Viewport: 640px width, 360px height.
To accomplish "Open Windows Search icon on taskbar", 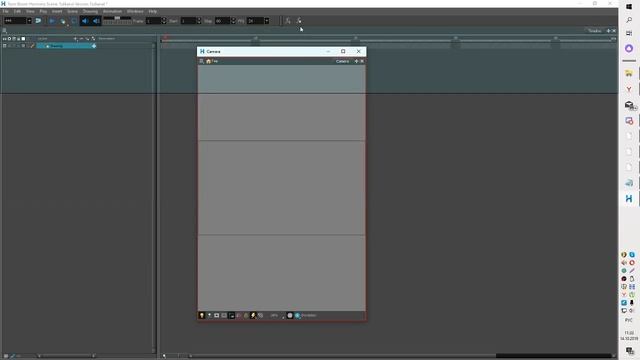I will 629,20.
